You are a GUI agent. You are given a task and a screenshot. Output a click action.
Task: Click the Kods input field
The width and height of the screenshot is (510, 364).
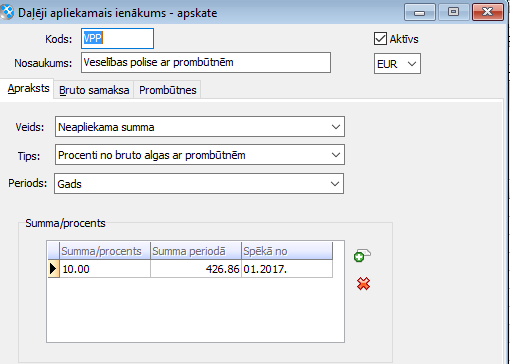pyautogui.click(x=117, y=39)
